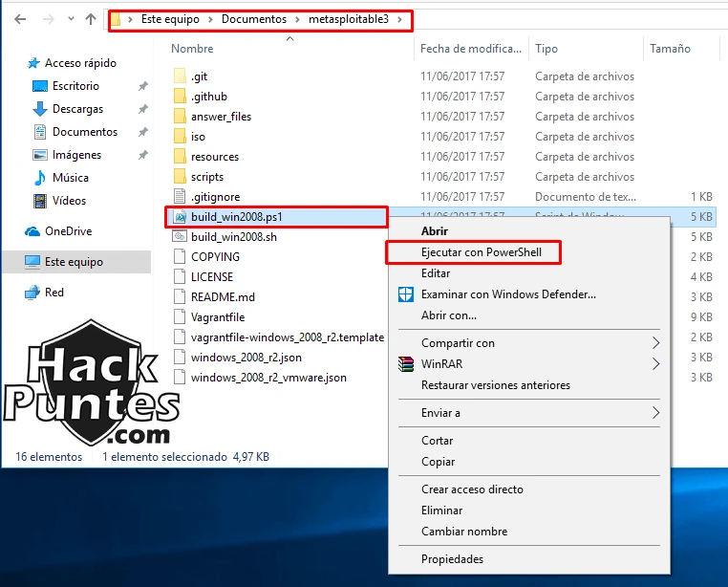728x587 pixels.
Task: Expand chevron after metasploitable3 breadcrumb
Action: pyautogui.click(x=399, y=19)
